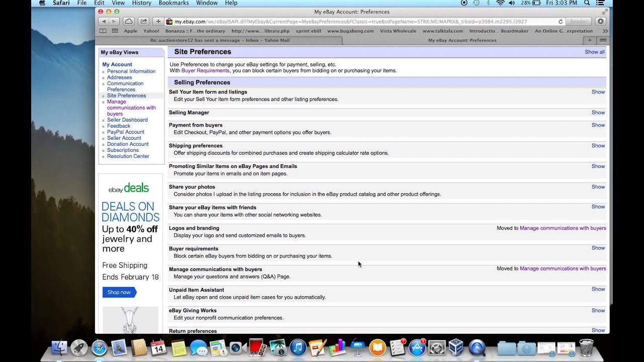Open PayPal Account in the sidebar
The width and height of the screenshot is (644, 362).
(x=126, y=132)
